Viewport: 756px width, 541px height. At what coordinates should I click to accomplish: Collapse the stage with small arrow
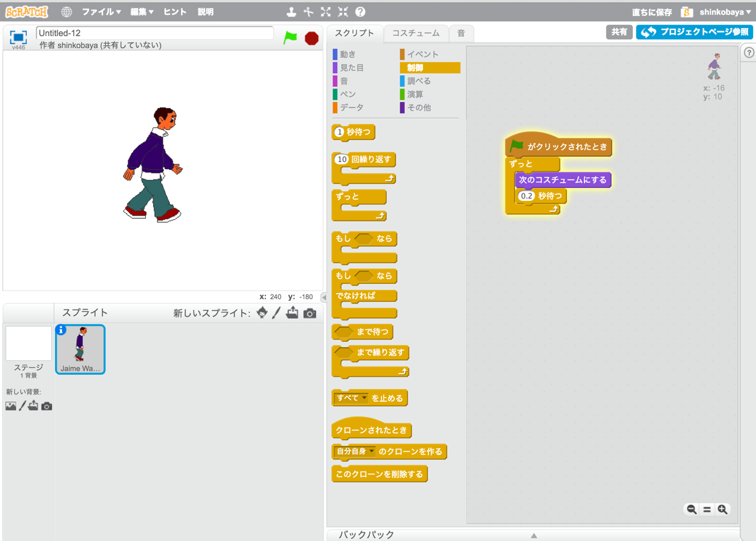click(x=324, y=297)
